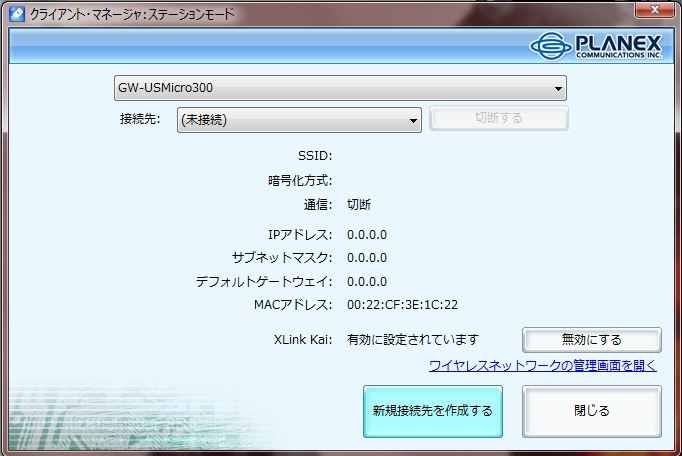Click the 無効にする button for XLink Kai
Screen dimensions: 682x456
[592, 340]
